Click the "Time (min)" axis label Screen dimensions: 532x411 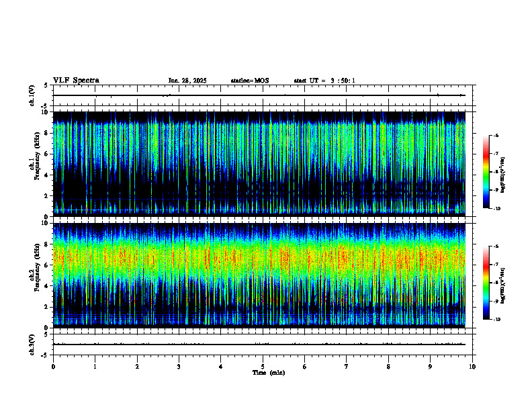point(269,373)
